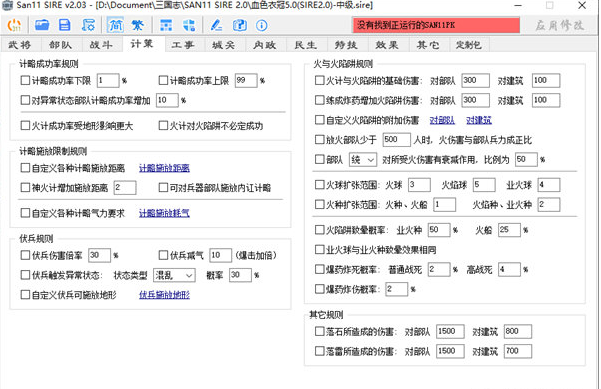Open the 效果 tab

click(x=387, y=45)
